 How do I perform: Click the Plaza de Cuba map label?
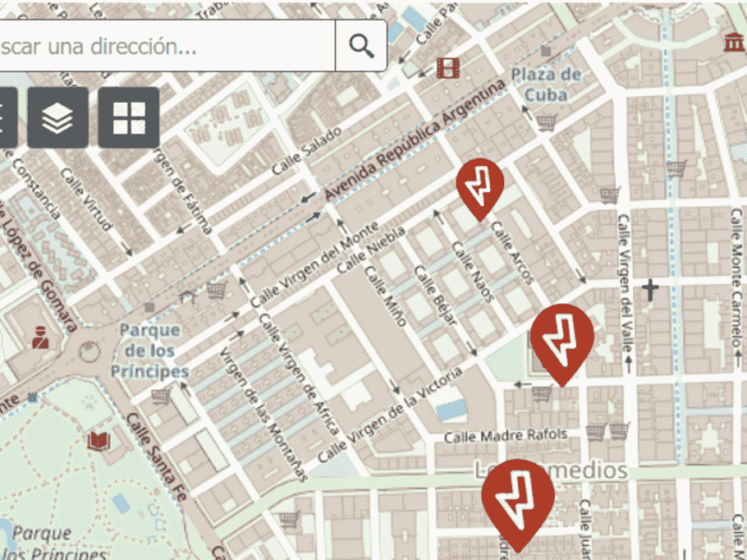[x=546, y=84]
